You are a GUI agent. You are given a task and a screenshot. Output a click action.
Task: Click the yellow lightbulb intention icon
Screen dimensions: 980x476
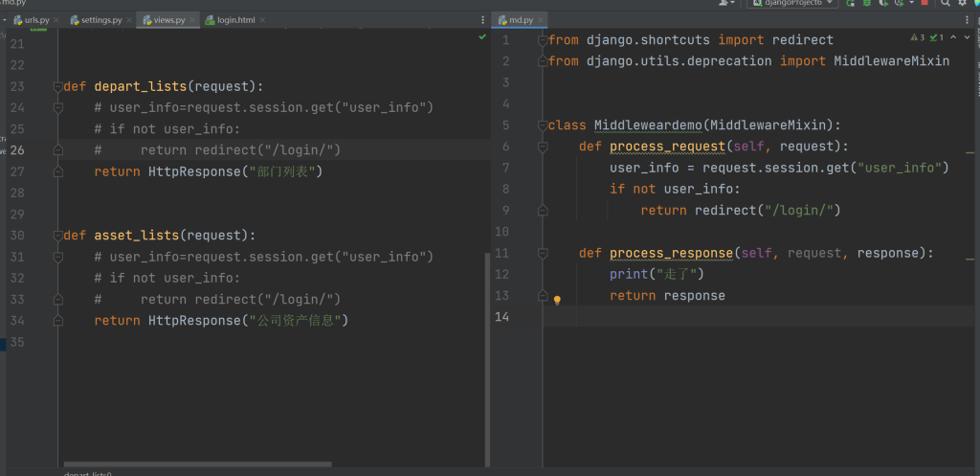click(557, 300)
